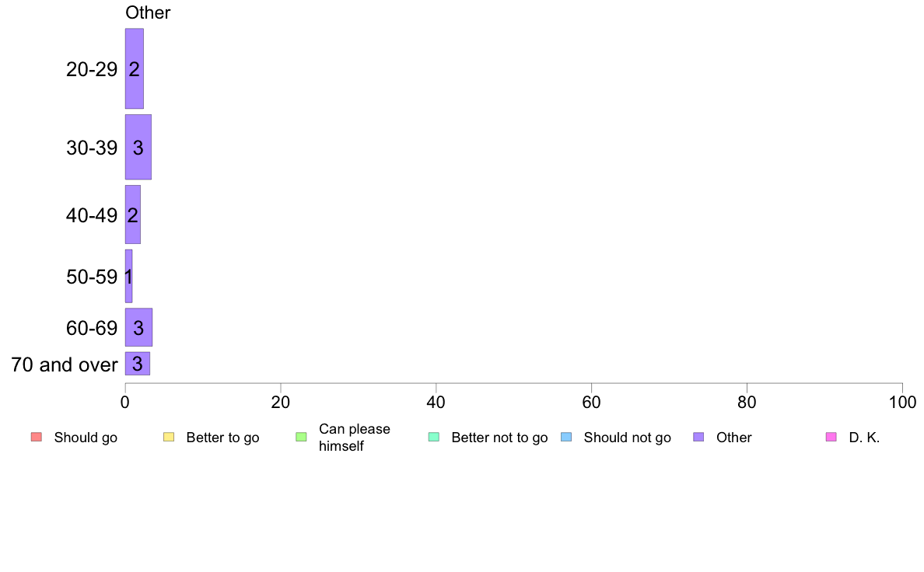This screenshot has height=572, width=924.
Task: Click the blue Should not go swatch
Action: tap(566, 437)
